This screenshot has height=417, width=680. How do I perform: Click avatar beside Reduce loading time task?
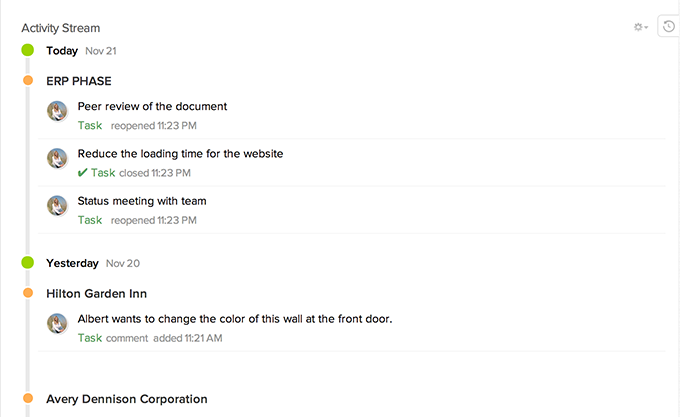(57, 158)
